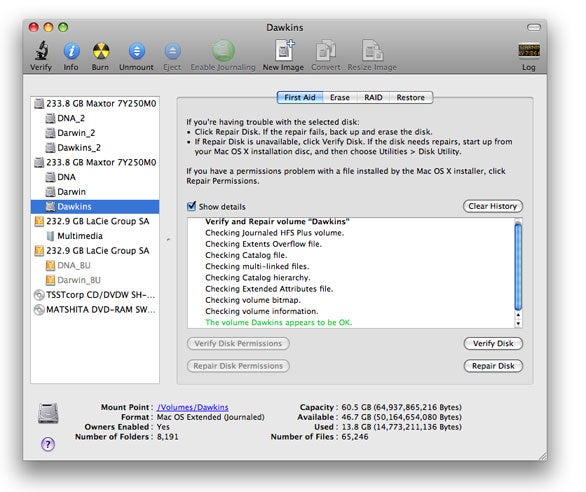
Task: Click the Convert toolbar icon
Action: click(326, 50)
